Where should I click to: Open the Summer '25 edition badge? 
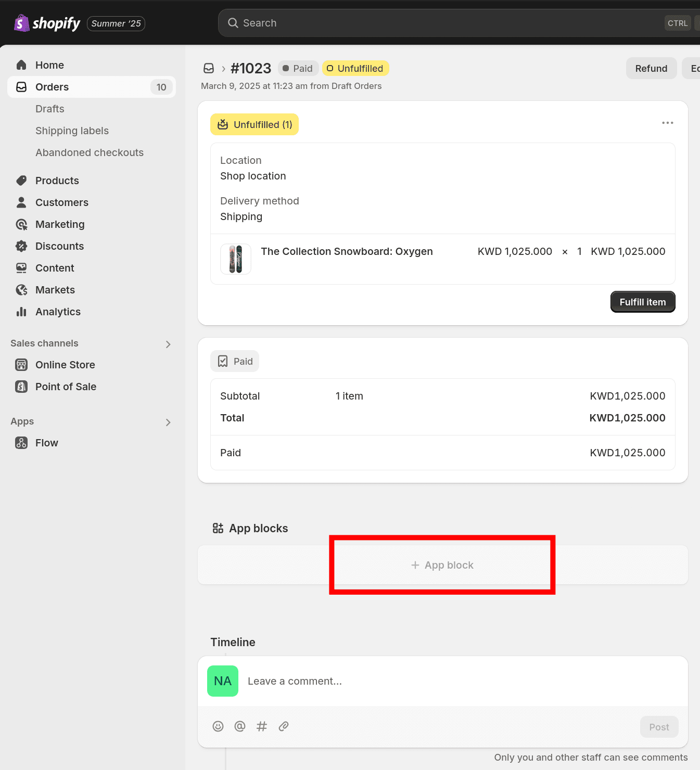coord(116,23)
